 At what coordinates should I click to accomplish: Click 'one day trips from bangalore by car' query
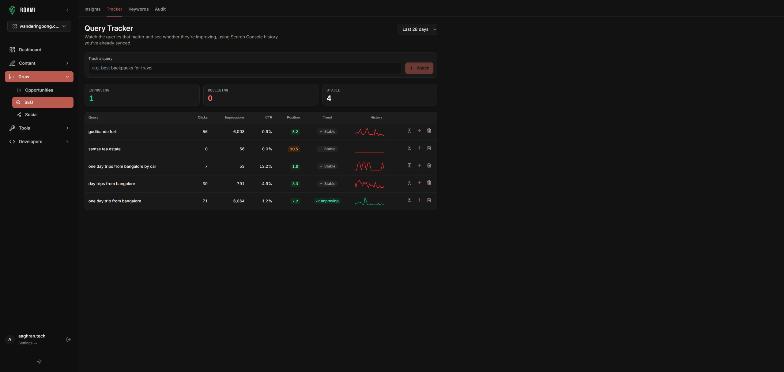coord(122,166)
